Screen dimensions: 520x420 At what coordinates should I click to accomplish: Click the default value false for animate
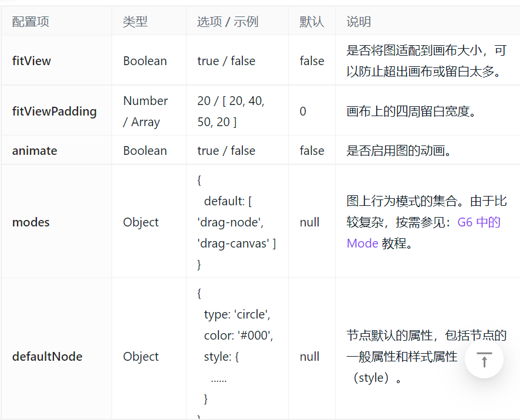click(x=312, y=150)
